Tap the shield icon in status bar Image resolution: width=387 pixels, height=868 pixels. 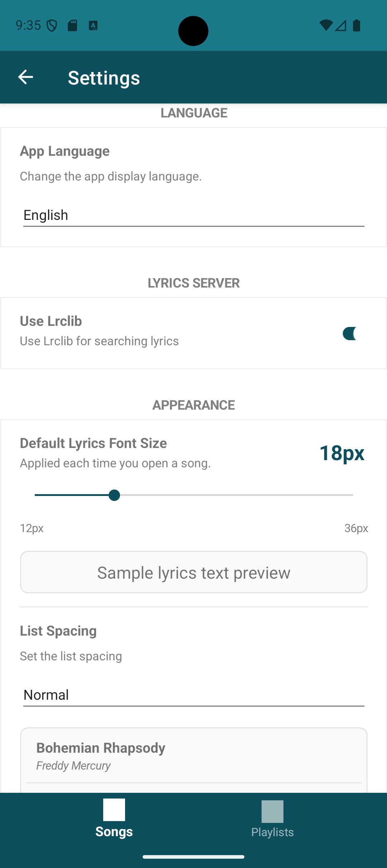point(52,26)
